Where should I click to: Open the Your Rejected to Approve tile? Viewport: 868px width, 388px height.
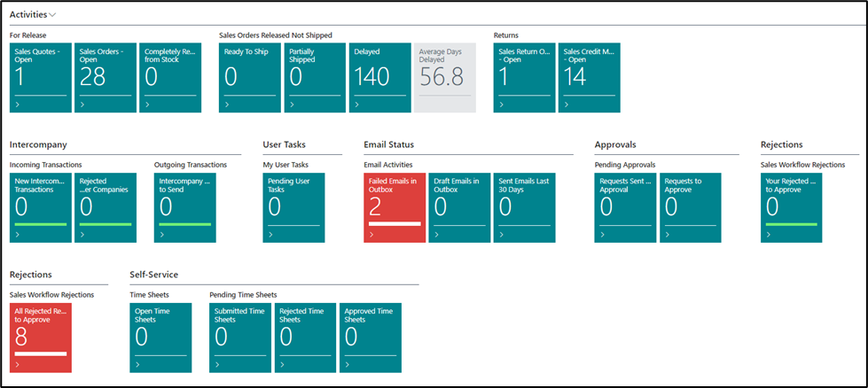click(x=792, y=208)
